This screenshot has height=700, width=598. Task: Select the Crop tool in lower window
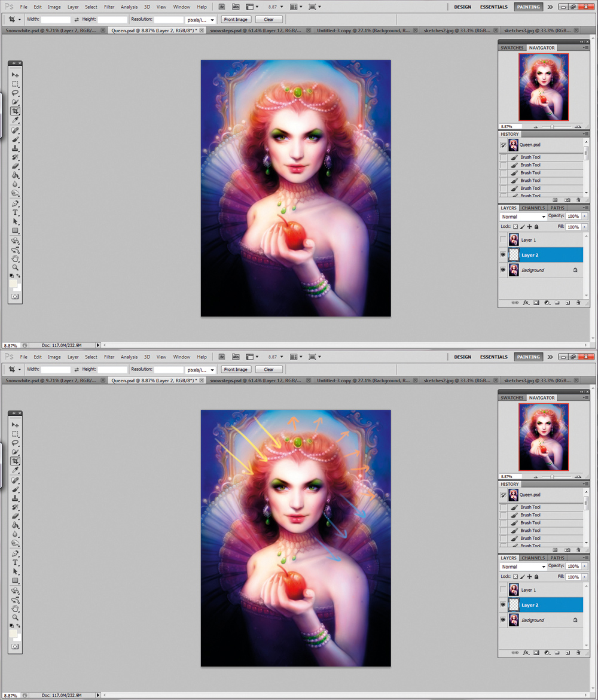click(15, 461)
